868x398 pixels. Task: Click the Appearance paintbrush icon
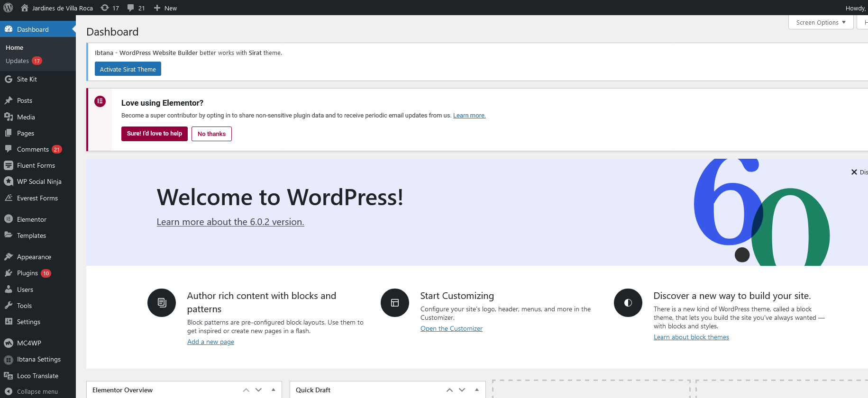pyautogui.click(x=9, y=257)
